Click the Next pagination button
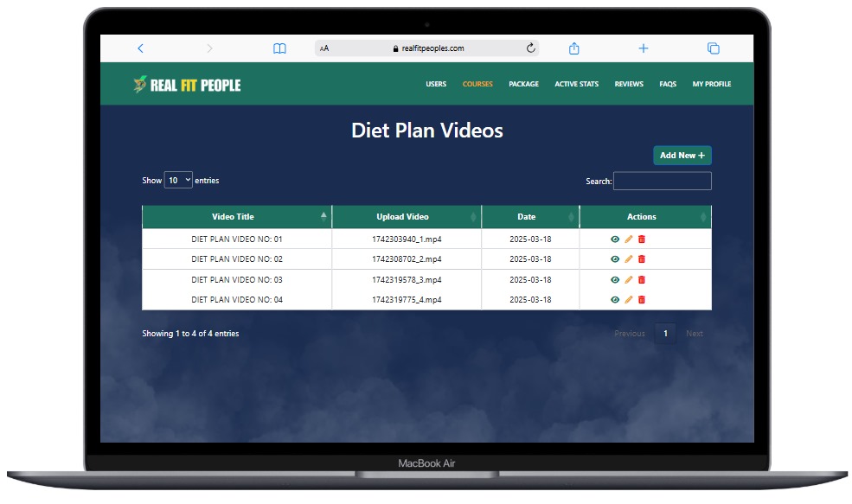 (695, 334)
